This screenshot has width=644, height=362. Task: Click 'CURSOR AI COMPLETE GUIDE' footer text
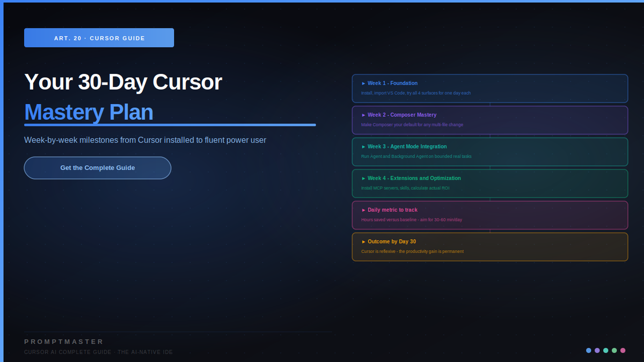click(x=98, y=352)
